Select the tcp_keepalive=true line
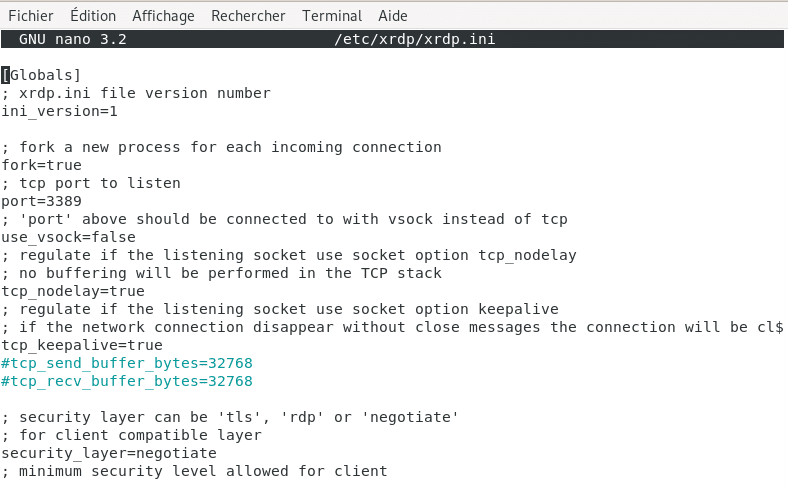 click(82, 345)
